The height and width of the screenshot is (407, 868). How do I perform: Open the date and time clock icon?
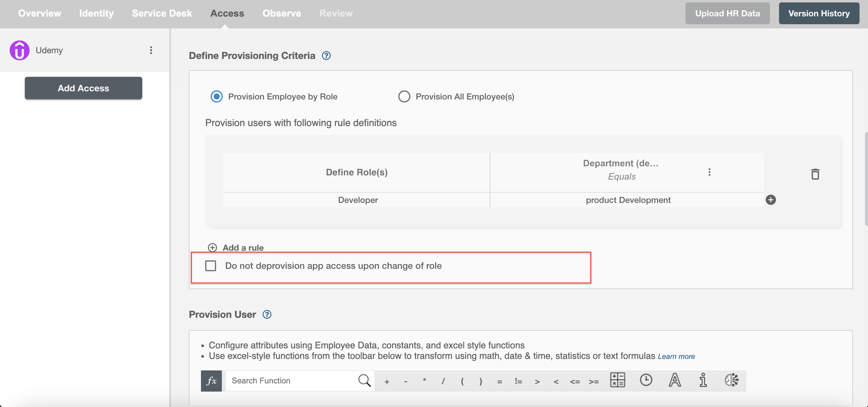pos(646,380)
